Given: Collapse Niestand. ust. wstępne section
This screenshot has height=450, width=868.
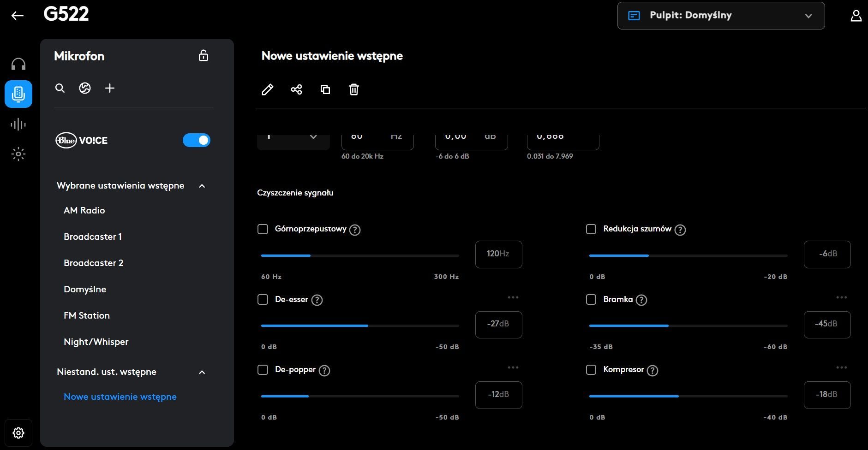Looking at the screenshot, I should pyautogui.click(x=202, y=372).
